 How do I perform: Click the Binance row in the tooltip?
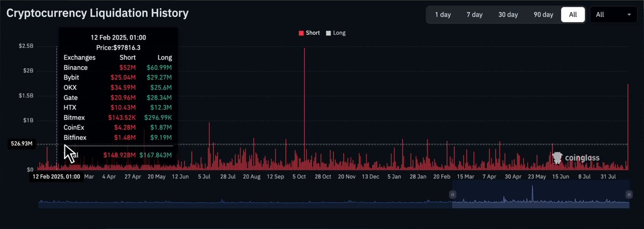118,67
